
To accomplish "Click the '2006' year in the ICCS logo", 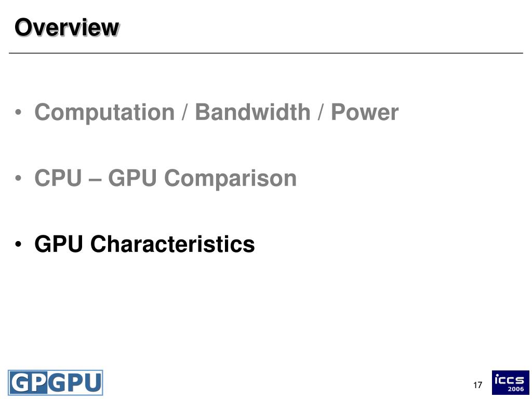I will point(515,389).
